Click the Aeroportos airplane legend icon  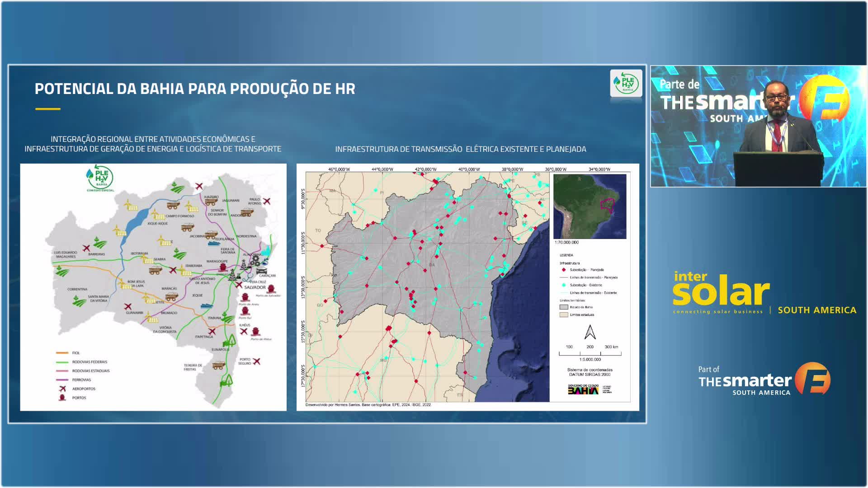[x=62, y=389]
